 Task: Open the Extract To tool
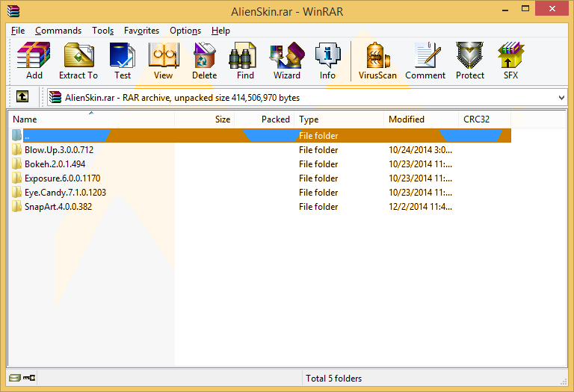coord(78,60)
